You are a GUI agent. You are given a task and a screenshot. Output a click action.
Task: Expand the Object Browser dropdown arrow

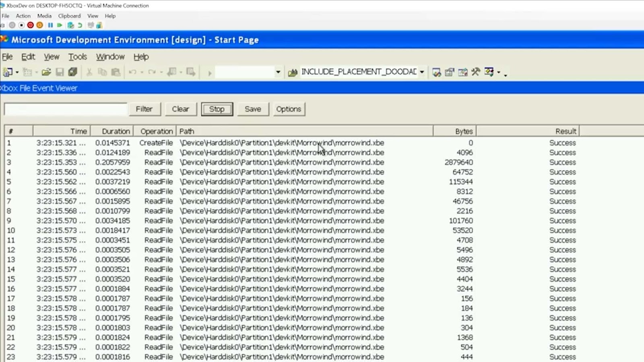pyautogui.click(x=499, y=72)
